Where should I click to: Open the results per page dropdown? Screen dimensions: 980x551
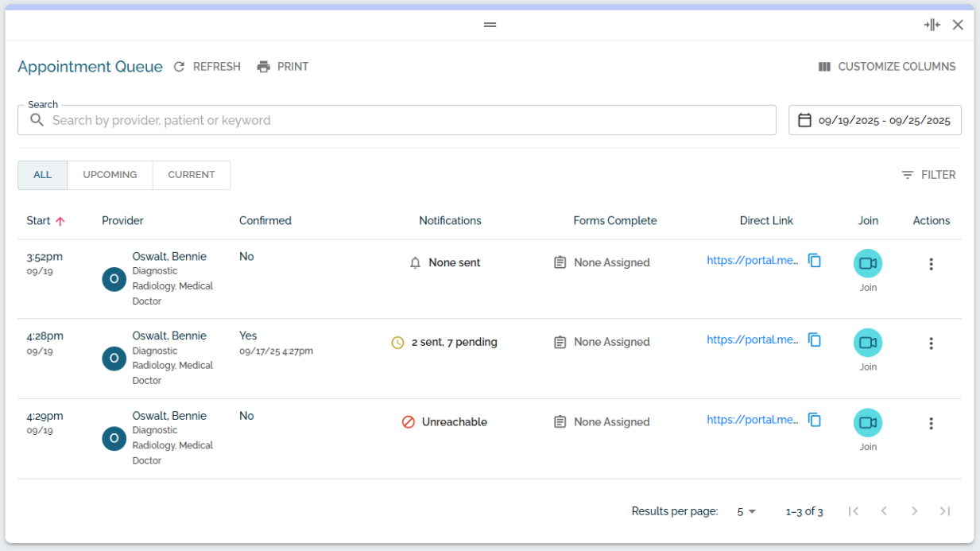coord(746,511)
